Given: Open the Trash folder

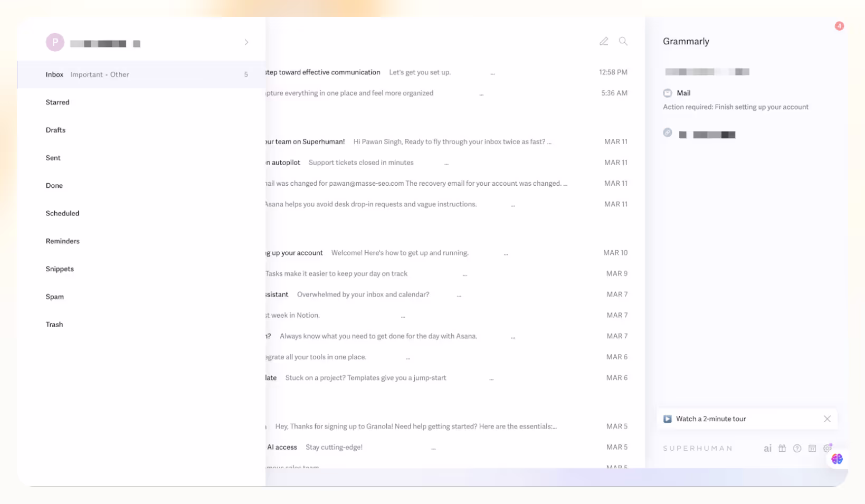Looking at the screenshot, I should pyautogui.click(x=54, y=325).
